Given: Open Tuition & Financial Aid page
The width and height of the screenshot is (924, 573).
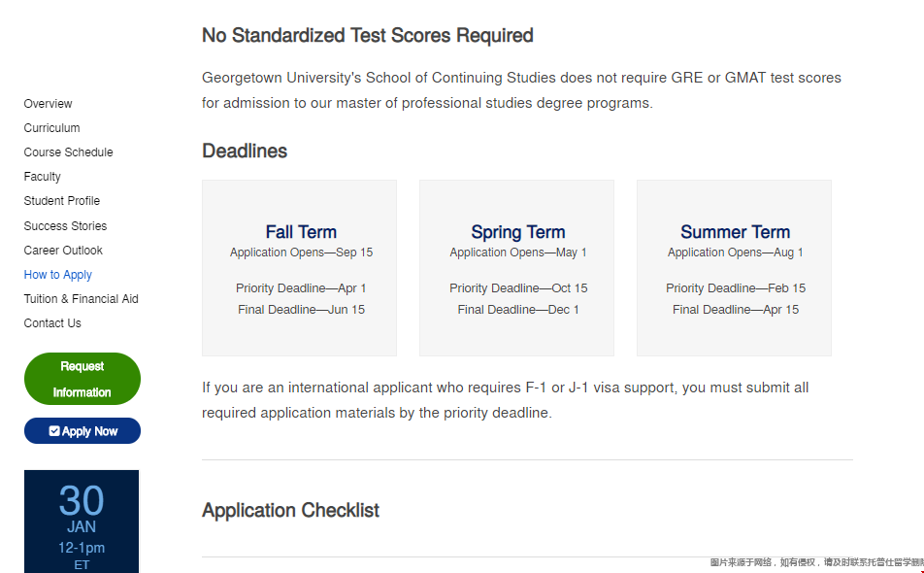Looking at the screenshot, I should pos(82,299).
